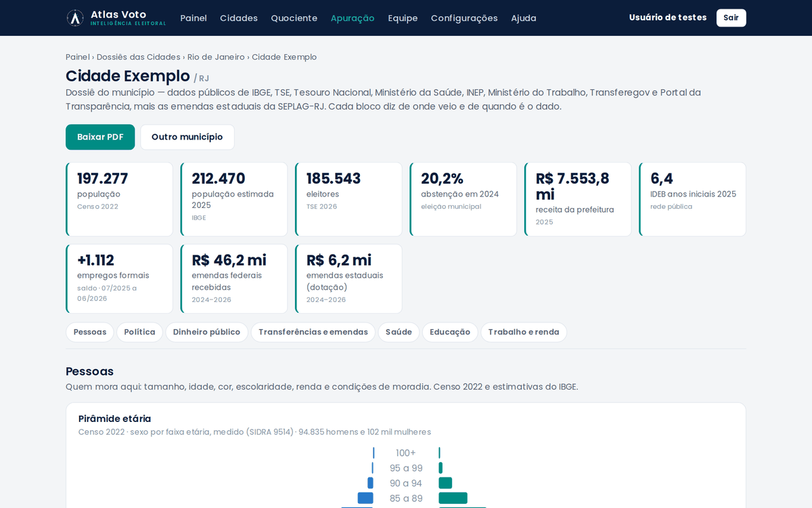Select the Transferências e emendas chip
This screenshot has height=508, width=812.
click(313, 332)
